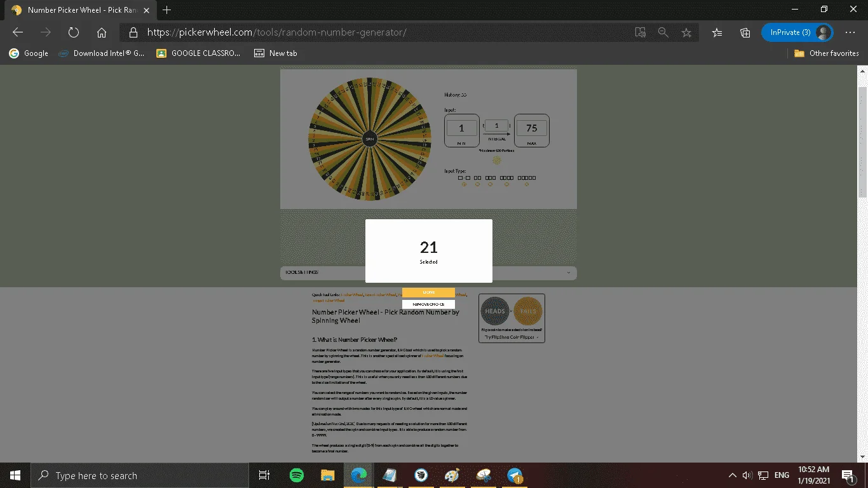This screenshot has height=488, width=868.
Task: Click the MAX value field
Action: (x=531, y=128)
